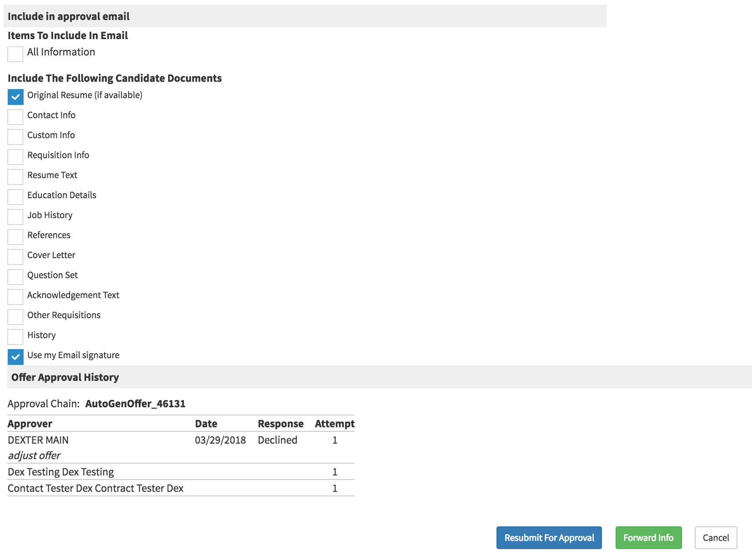Tick the References checkbox

pyautogui.click(x=15, y=237)
